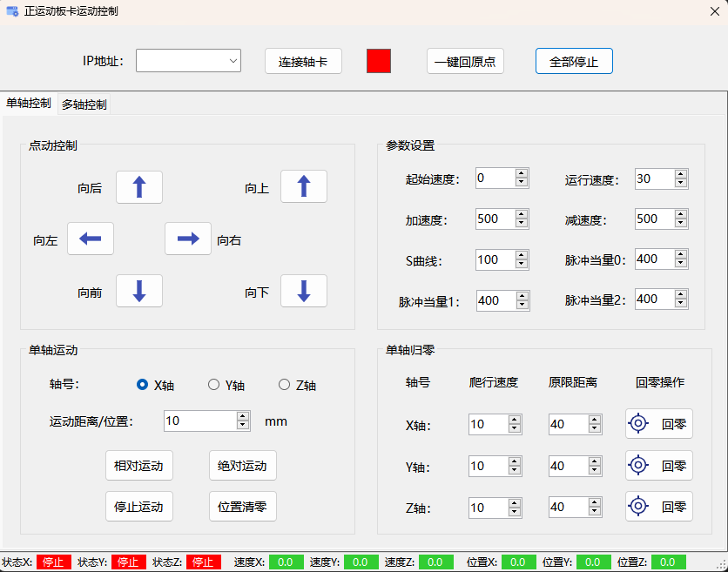Click the 速度Z 0.0 readout
This screenshot has height=572, width=728.
coord(436,562)
